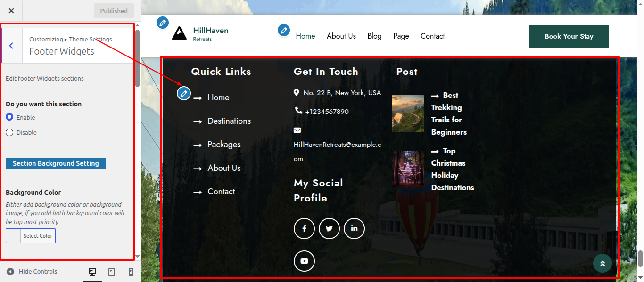Click the Get In Touch heading
Screen dimensions: 644x282
pos(326,72)
